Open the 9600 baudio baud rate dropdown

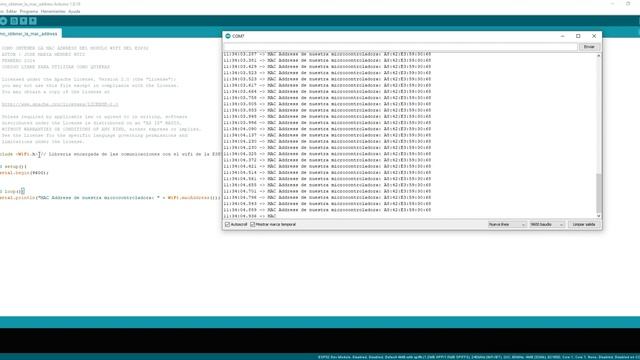547,224
